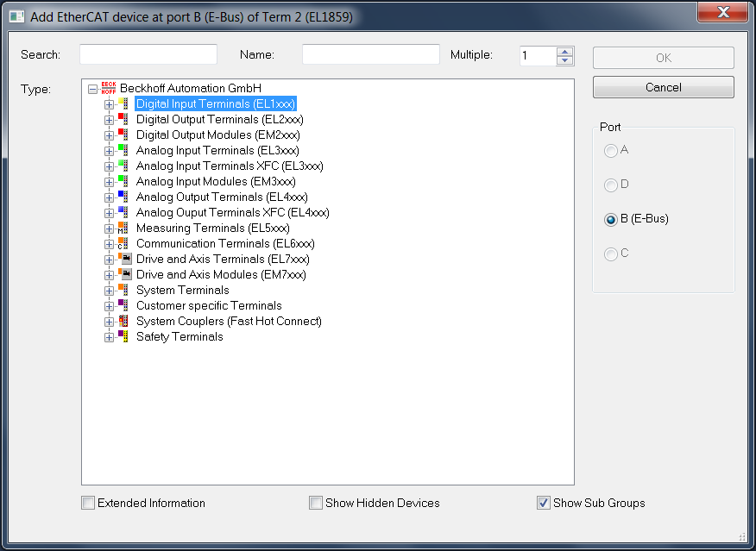Select port D radio button
The width and height of the screenshot is (756, 551).
point(611,185)
